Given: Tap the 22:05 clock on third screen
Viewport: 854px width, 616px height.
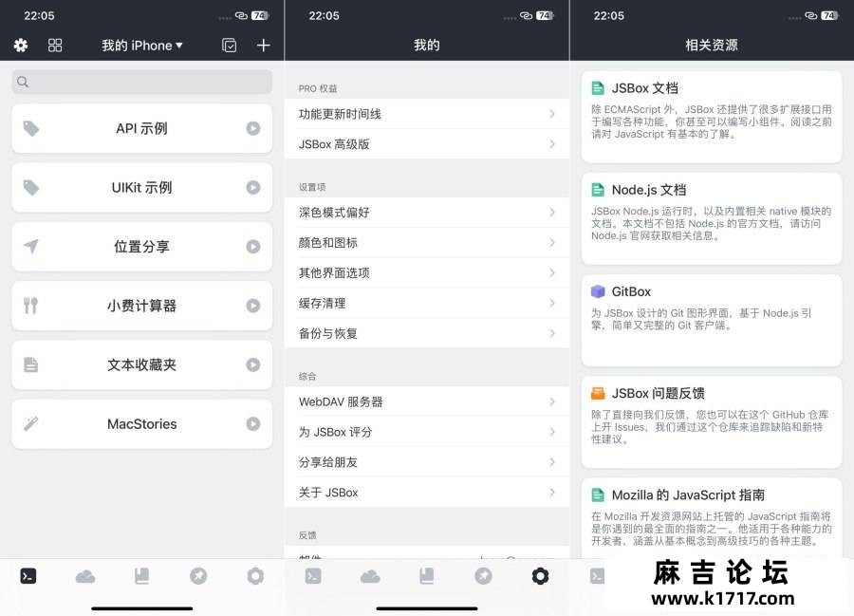Looking at the screenshot, I should 609,16.
